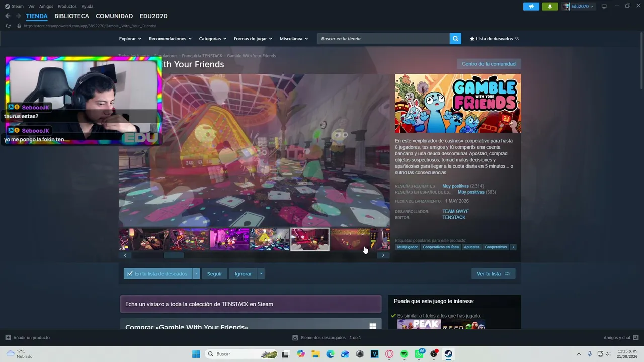644x362 pixels.
Task: Open the Amigos menu
Action: coord(46,6)
